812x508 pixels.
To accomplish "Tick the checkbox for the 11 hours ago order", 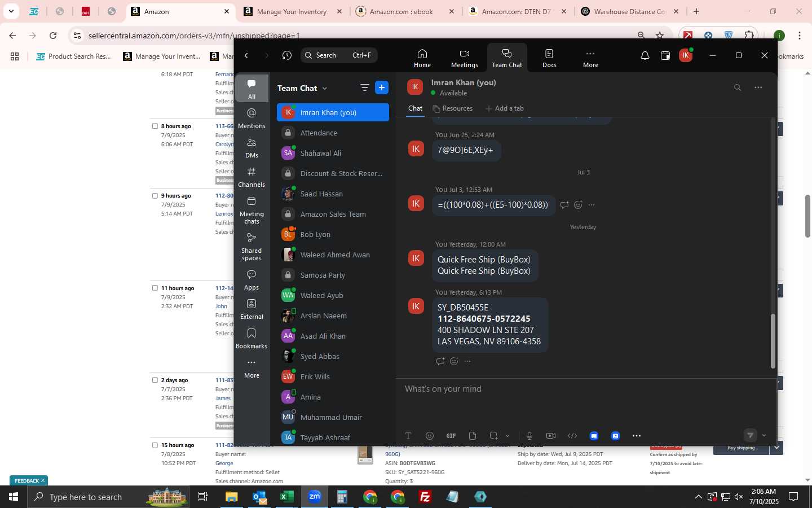I will point(155,288).
